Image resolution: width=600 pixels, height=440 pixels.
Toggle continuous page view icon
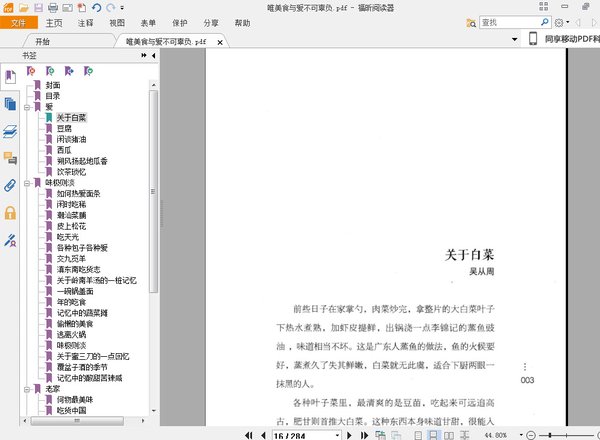tap(433, 435)
